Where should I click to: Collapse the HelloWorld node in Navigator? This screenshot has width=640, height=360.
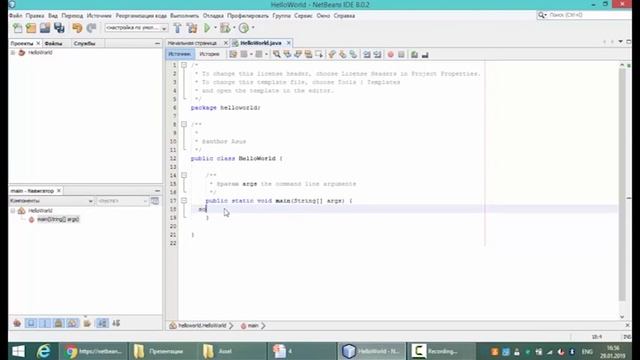point(13,211)
